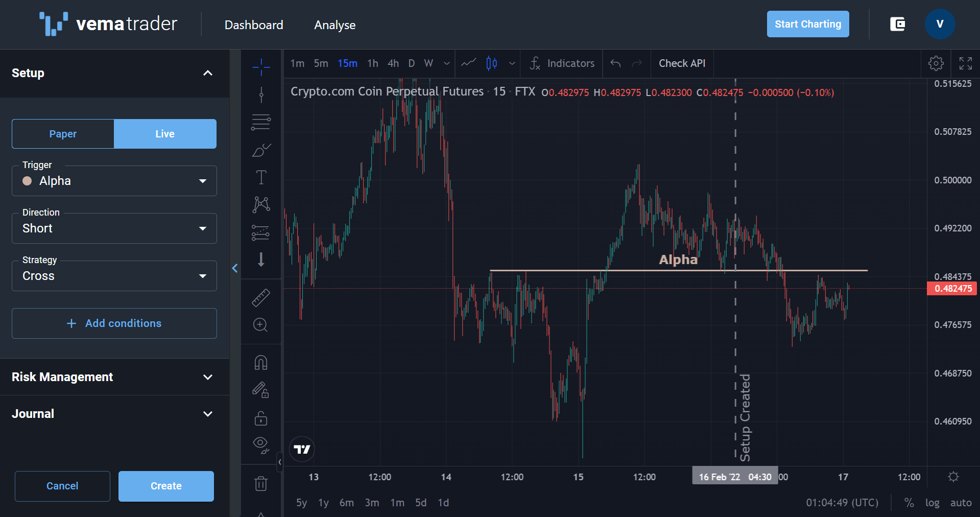Open chart settings gear
This screenshot has width=980, height=517.
tap(936, 63)
